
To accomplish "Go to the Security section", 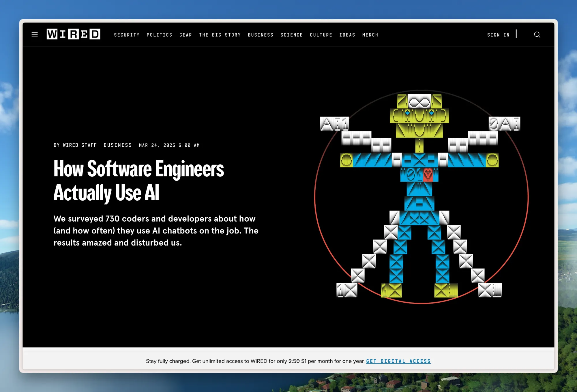I will pyautogui.click(x=127, y=35).
